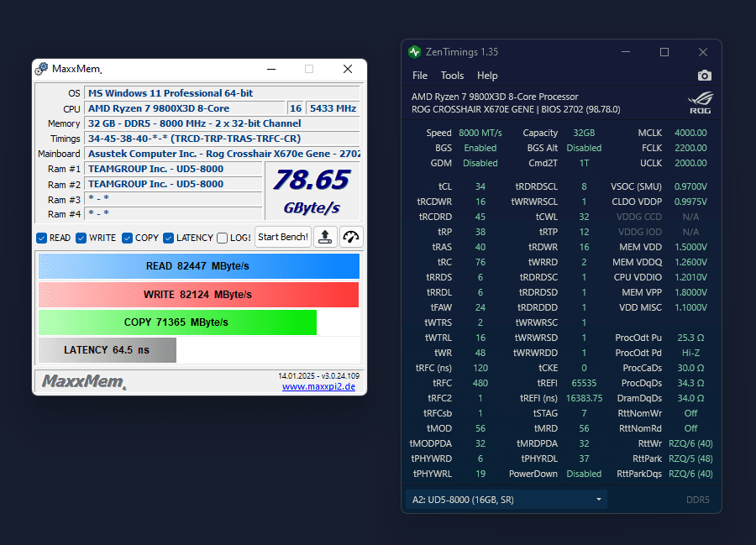The width and height of the screenshot is (756, 545).
Task: Click the PowerDown Disabled value
Action: click(x=584, y=474)
